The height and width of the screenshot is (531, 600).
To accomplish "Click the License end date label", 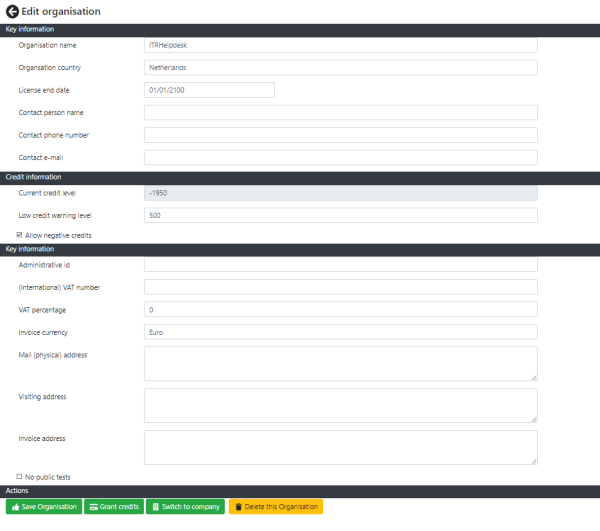I will point(44,90).
